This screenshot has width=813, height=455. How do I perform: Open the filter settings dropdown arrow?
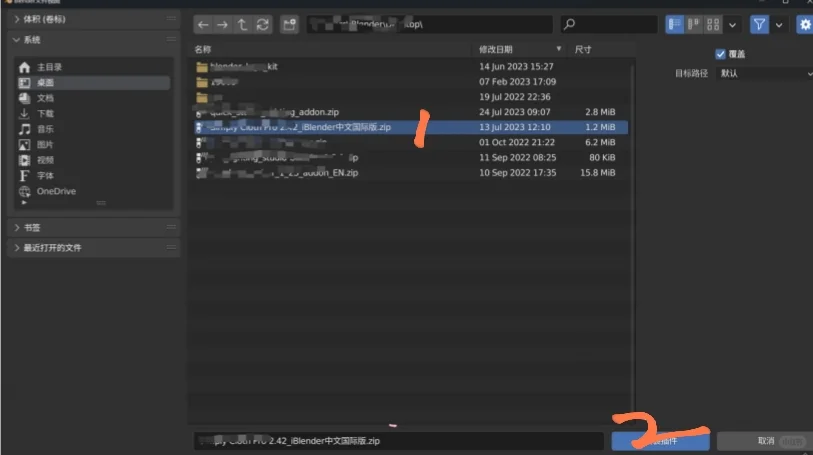[779, 24]
